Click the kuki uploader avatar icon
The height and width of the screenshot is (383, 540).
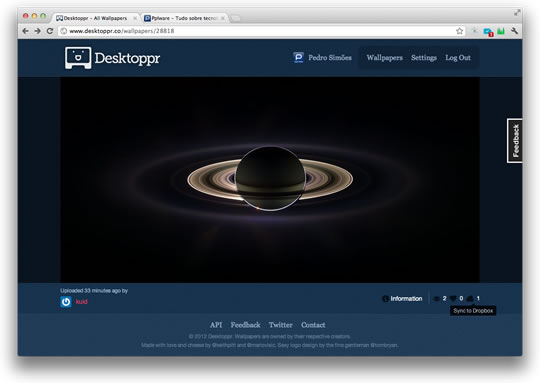tap(66, 302)
